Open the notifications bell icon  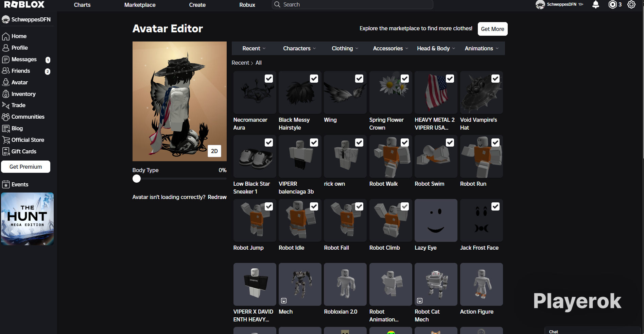[x=596, y=4]
